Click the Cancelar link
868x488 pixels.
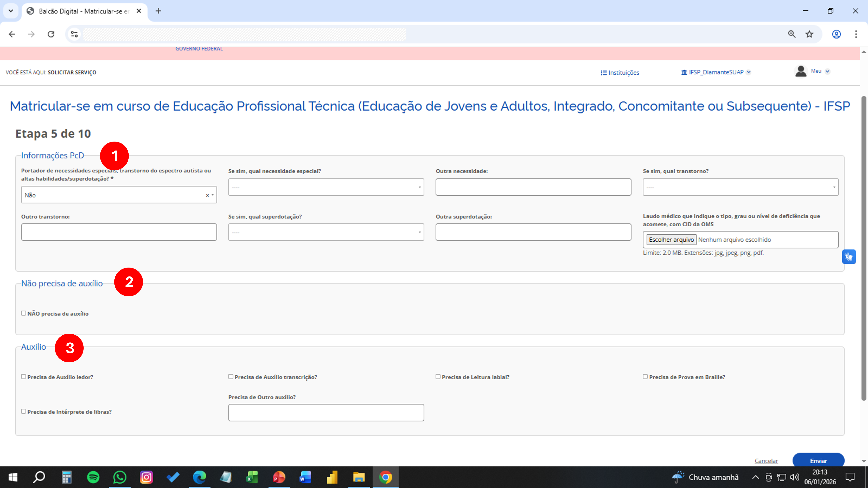pos(766,461)
